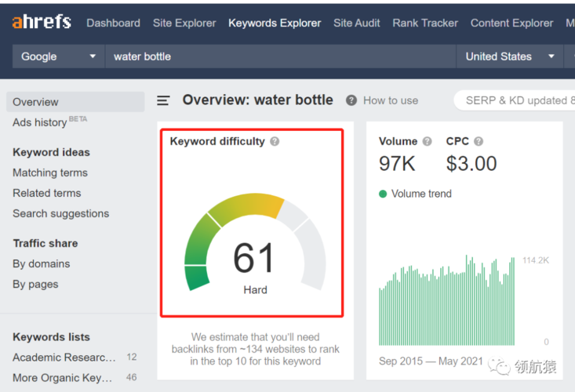Click the $3.00 CPC value

pyautogui.click(x=471, y=163)
